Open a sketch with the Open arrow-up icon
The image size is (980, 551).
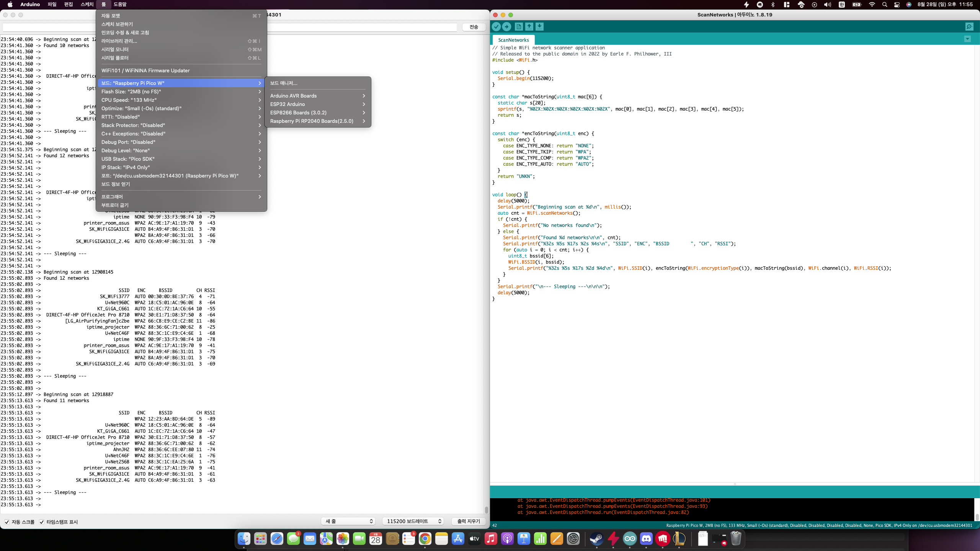point(529,26)
